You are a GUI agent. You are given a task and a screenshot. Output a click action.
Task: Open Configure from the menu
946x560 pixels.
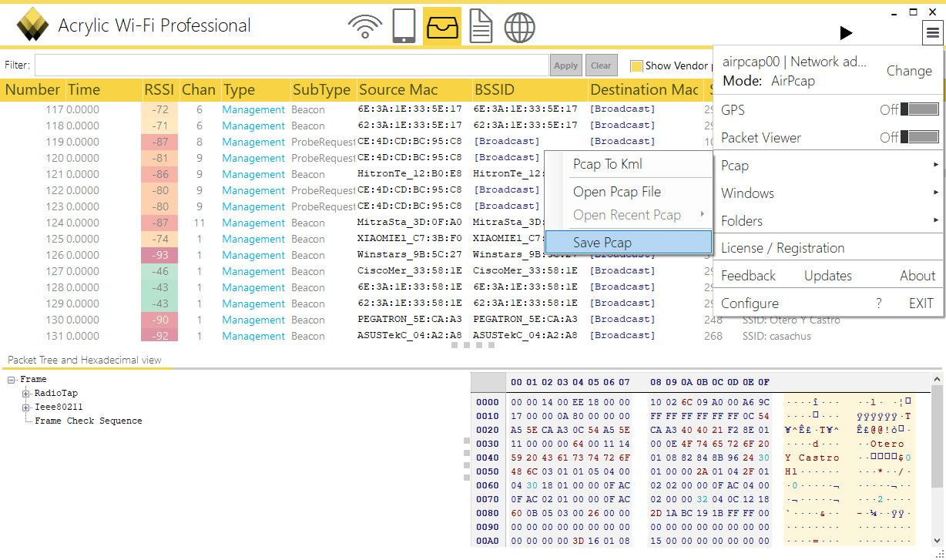tap(750, 303)
